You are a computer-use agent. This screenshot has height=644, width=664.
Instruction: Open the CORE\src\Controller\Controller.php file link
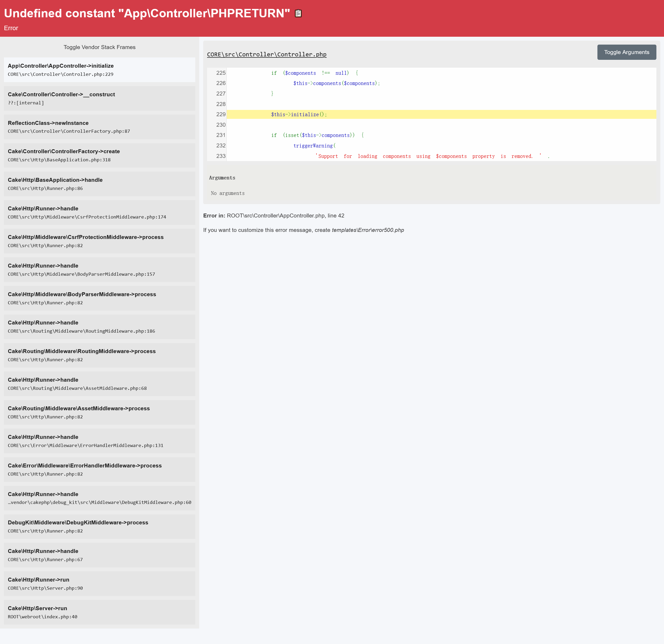pyautogui.click(x=267, y=54)
